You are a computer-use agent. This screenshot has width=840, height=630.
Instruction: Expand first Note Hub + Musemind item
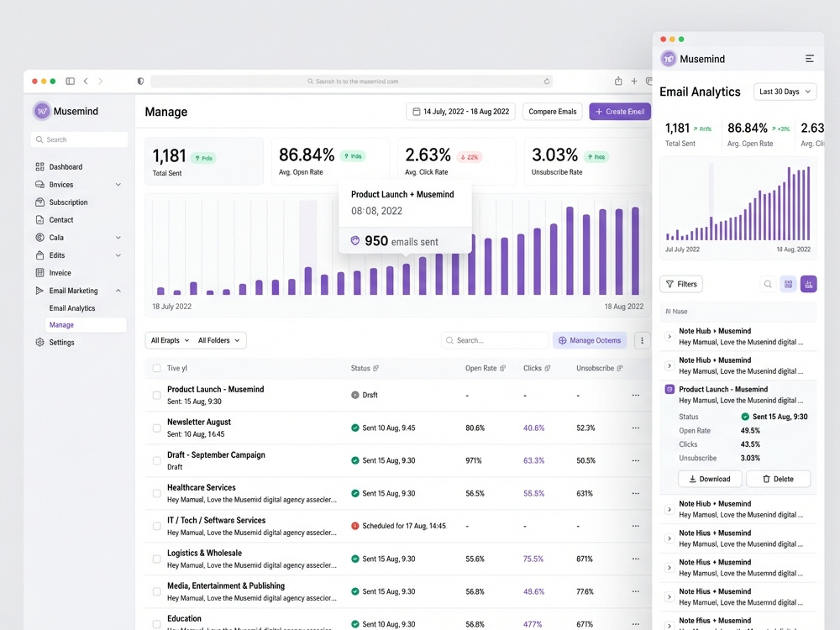point(669,337)
